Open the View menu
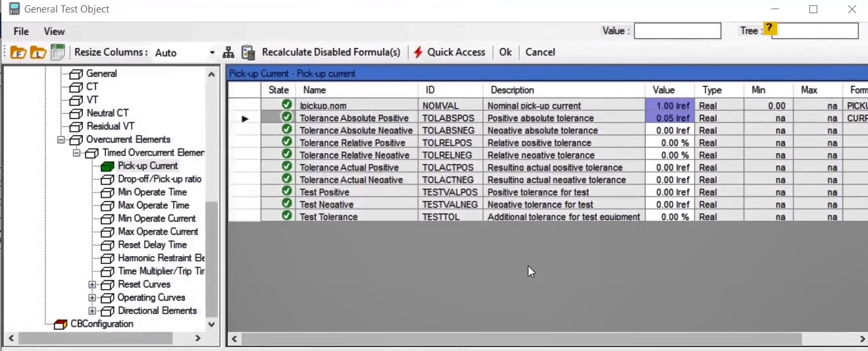The image size is (868, 351). point(54,32)
